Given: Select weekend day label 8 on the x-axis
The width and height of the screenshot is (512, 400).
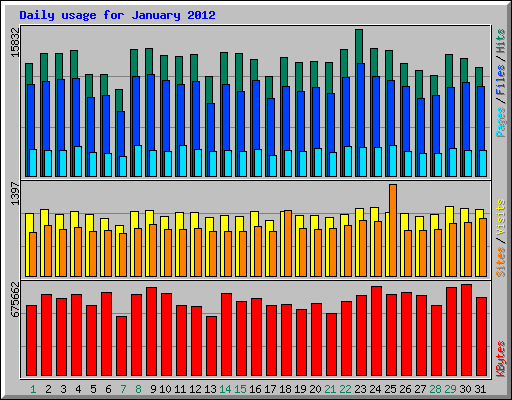Looking at the screenshot, I should [x=138, y=389].
